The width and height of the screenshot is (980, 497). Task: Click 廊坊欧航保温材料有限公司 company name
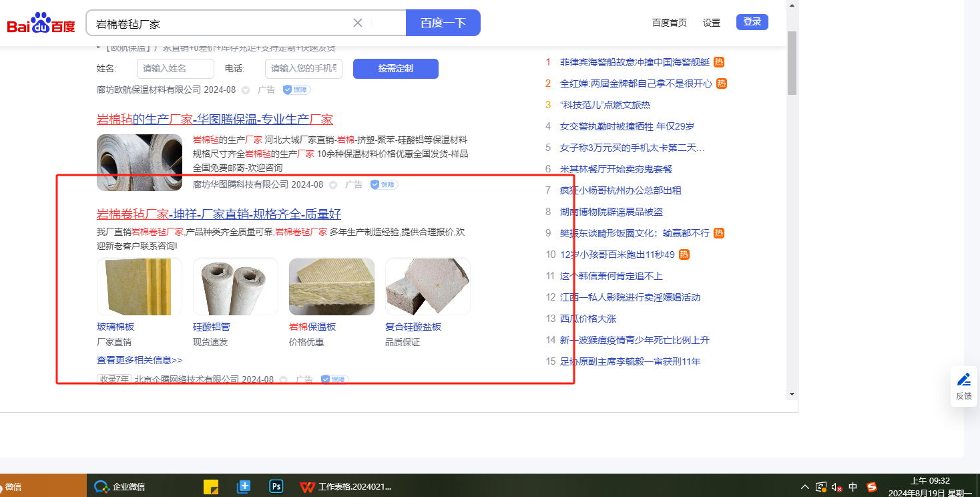(x=149, y=90)
